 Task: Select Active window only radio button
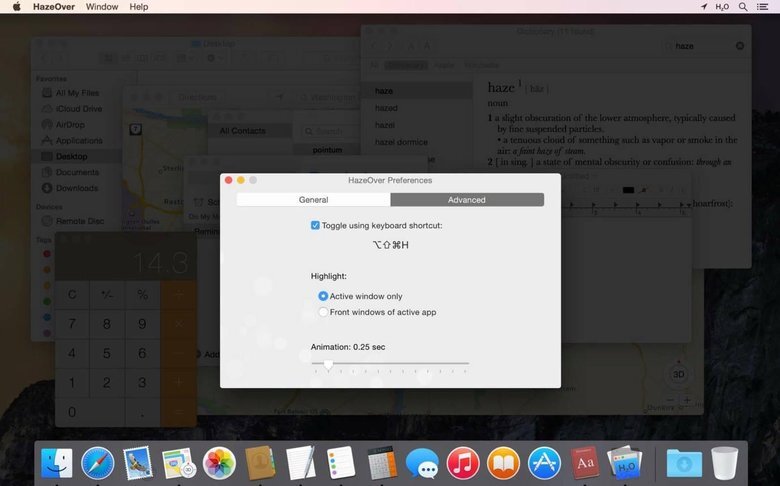click(323, 296)
